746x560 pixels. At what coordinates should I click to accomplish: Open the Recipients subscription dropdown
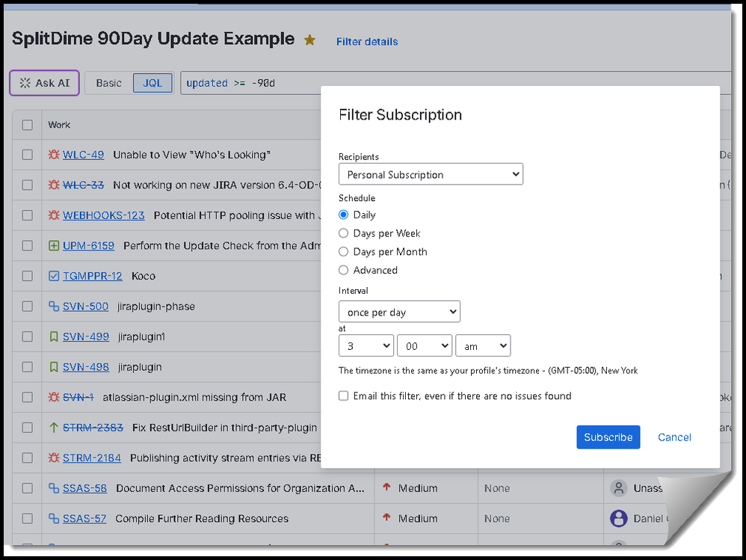[431, 173]
